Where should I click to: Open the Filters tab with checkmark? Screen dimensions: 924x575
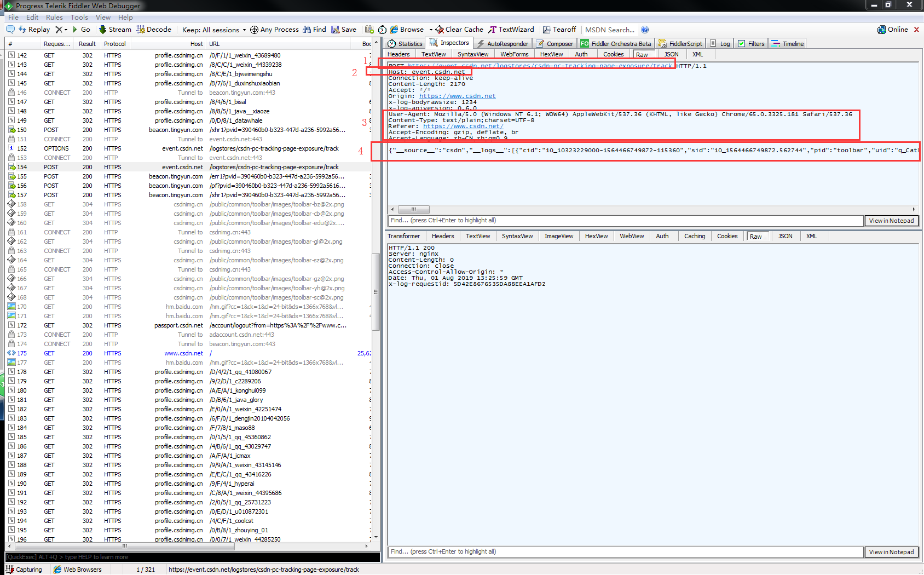point(751,44)
